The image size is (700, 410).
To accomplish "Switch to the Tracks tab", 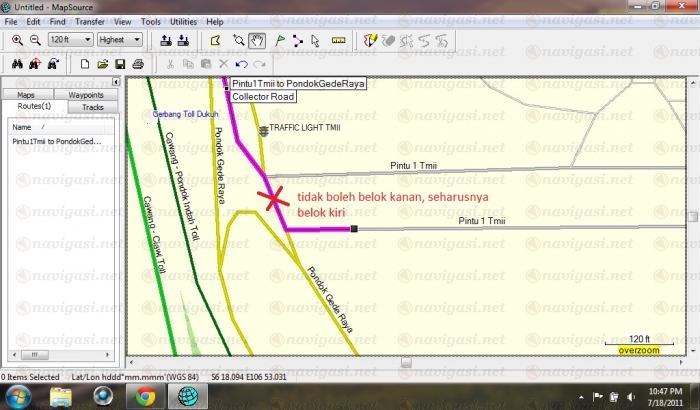I will tap(92, 106).
